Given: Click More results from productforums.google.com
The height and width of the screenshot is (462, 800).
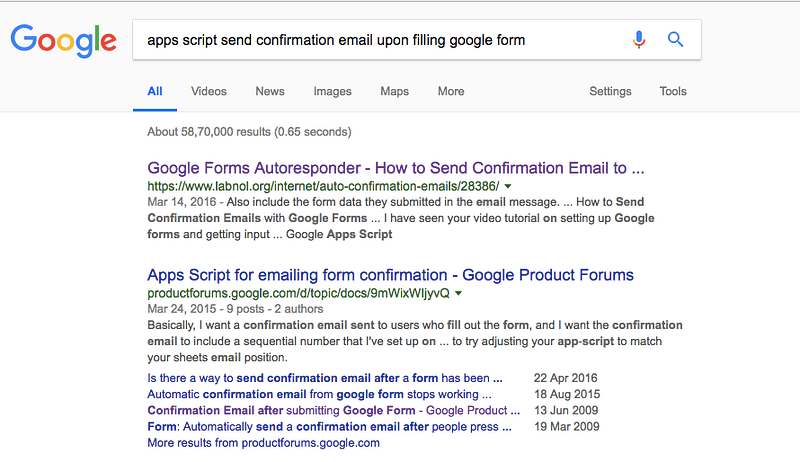Looking at the screenshot, I should (x=263, y=442).
